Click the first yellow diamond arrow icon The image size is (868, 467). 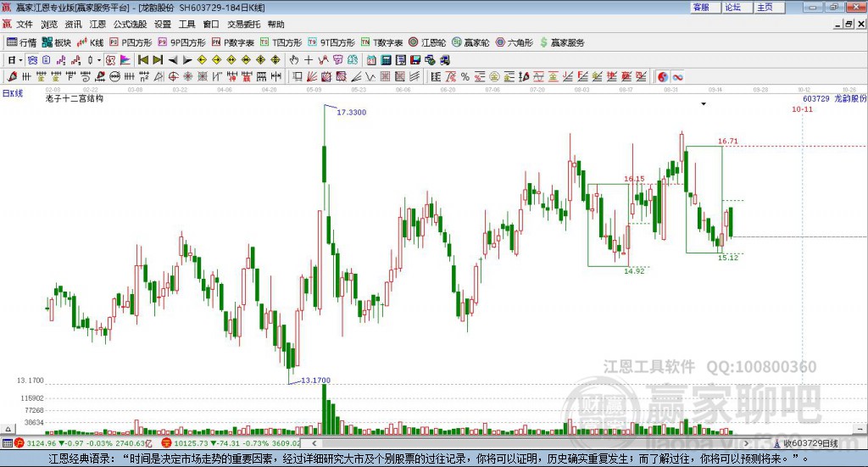tap(202, 60)
